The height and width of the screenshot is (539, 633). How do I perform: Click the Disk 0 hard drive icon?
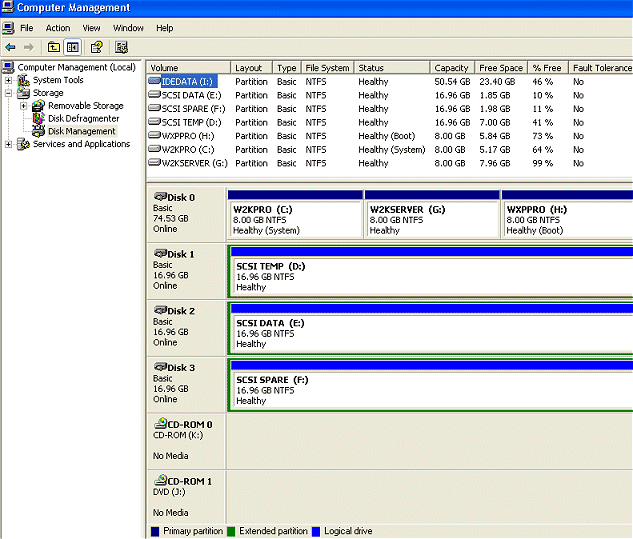[160, 197]
